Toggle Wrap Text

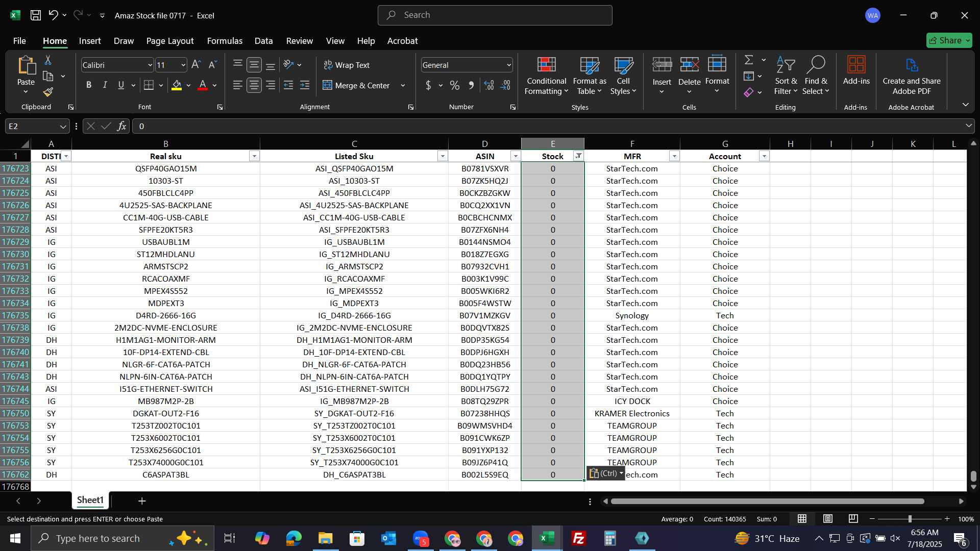coord(347,65)
